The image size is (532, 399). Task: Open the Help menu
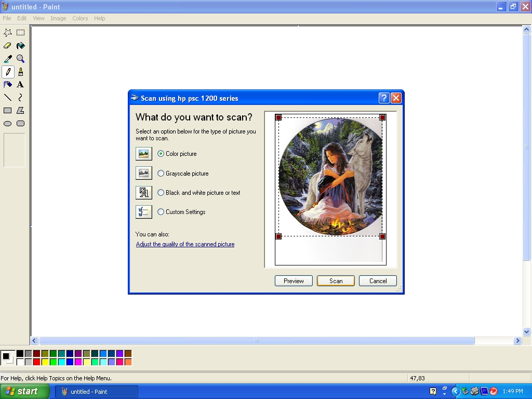click(x=99, y=18)
